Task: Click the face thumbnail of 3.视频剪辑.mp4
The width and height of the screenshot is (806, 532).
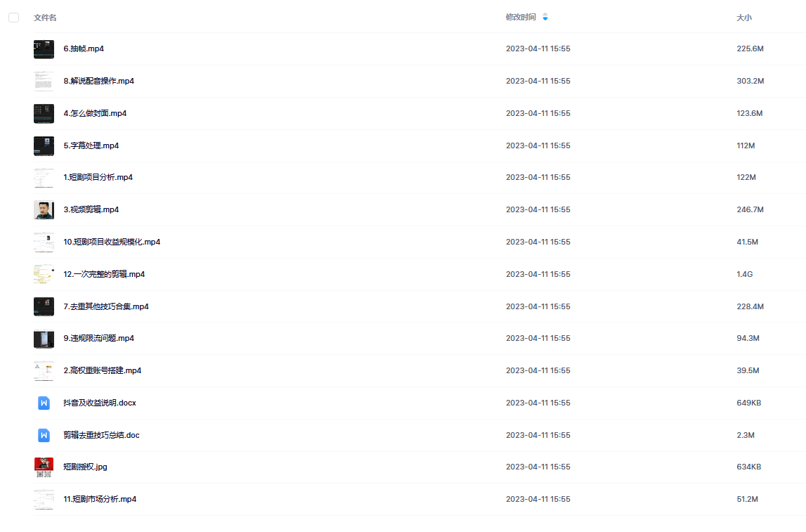Action: point(44,209)
